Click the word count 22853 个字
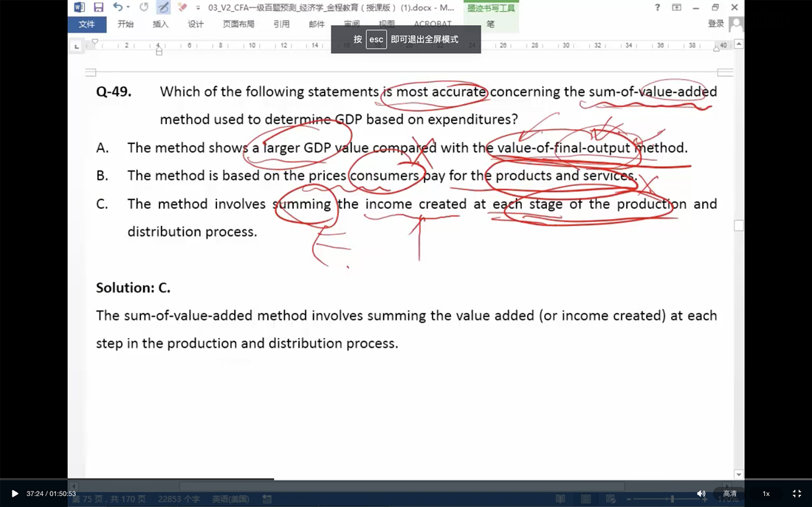Image resolution: width=812 pixels, height=507 pixels. pyautogui.click(x=179, y=499)
